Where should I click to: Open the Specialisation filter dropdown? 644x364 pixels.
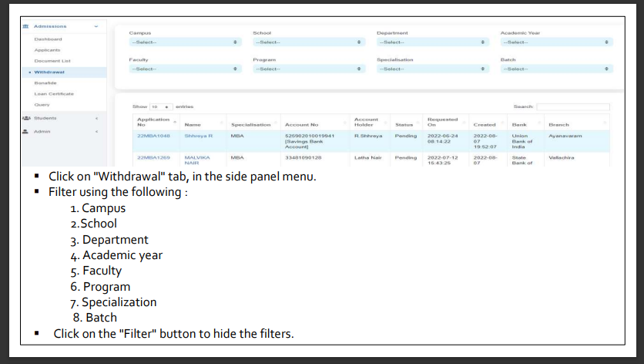[x=433, y=69]
